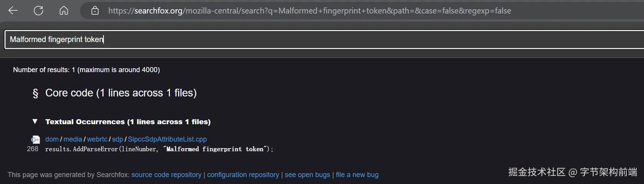Focus the browser address bar URL
The width and height of the screenshot is (644, 184).
309,11
